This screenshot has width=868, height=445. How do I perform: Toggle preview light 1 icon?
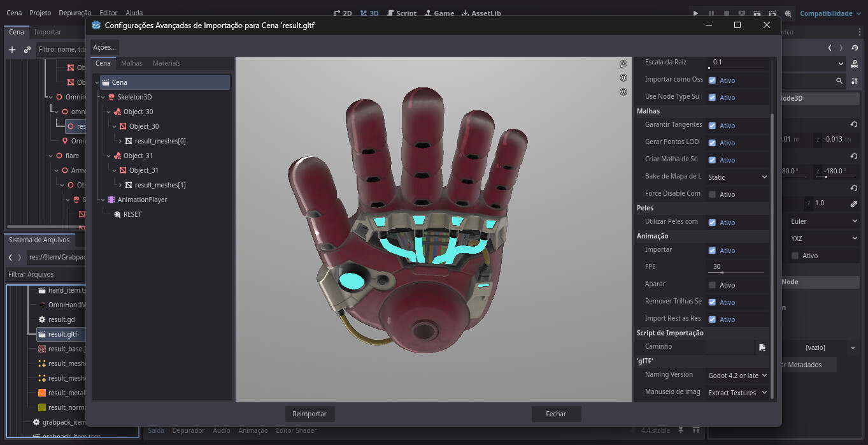[623, 78]
